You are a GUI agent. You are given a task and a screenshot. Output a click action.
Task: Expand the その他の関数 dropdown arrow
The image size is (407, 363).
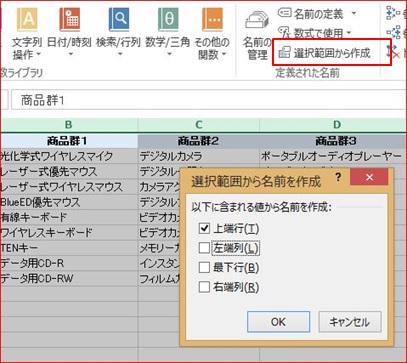[x=223, y=54]
